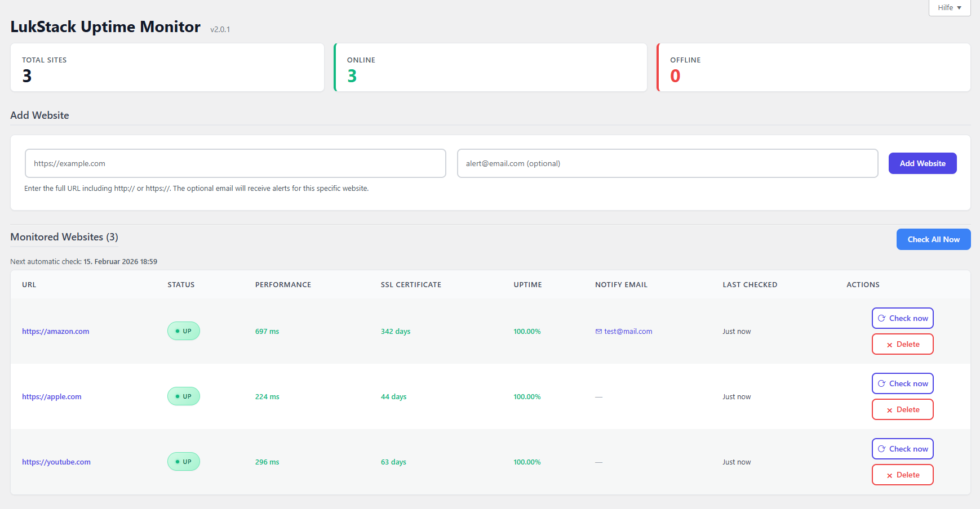Open the https://amazon.com link
This screenshot has width=980, height=509.
pyautogui.click(x=55, y=332)
